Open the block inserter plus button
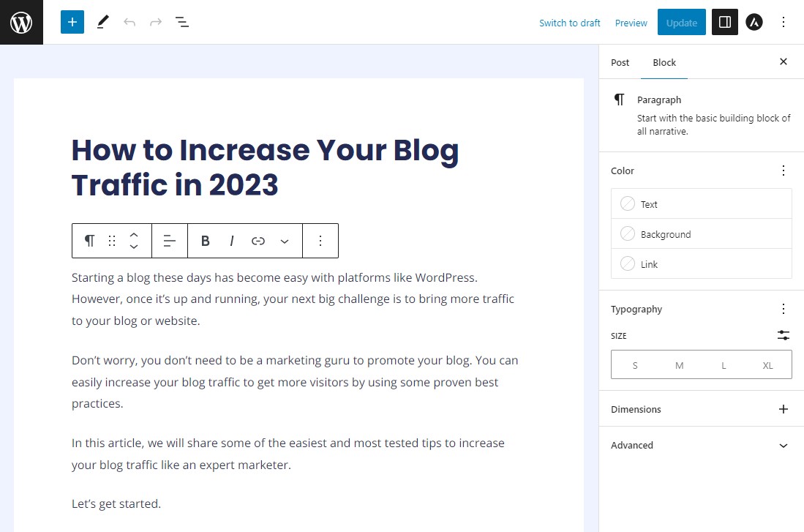 (x=72, y=22)
